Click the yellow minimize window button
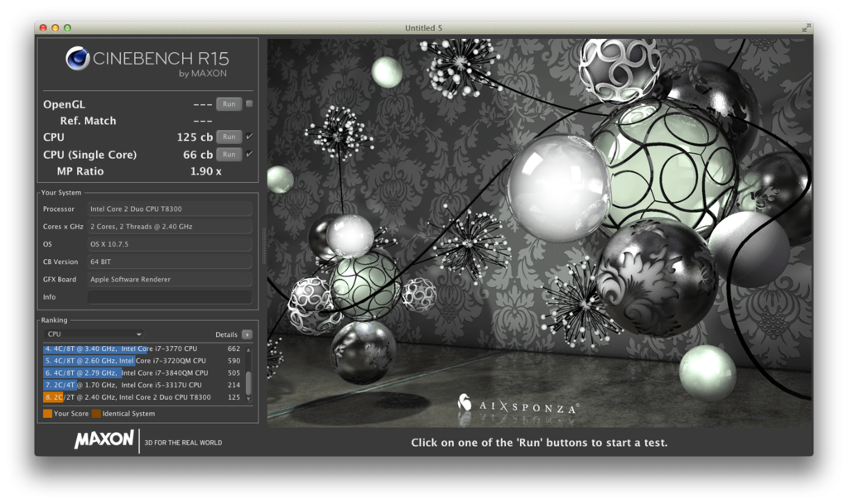 55,27
